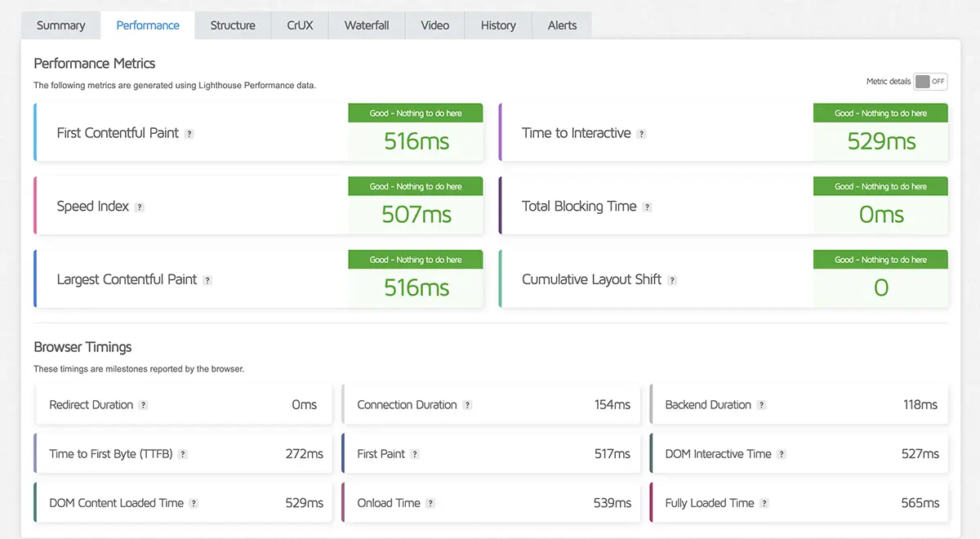The width and height of the screenshot is (980, 539).
Task: Click the DOM Interactive Time 527ms value
Action: pos(920,454)
